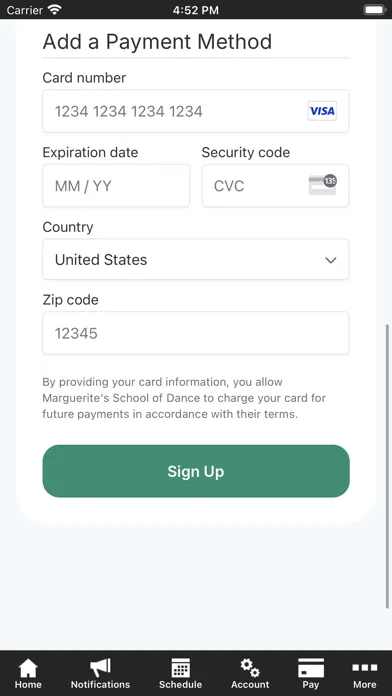Switch to the Notifications tab label
This screenshot has height=696, width=392.
coord(100,684)
